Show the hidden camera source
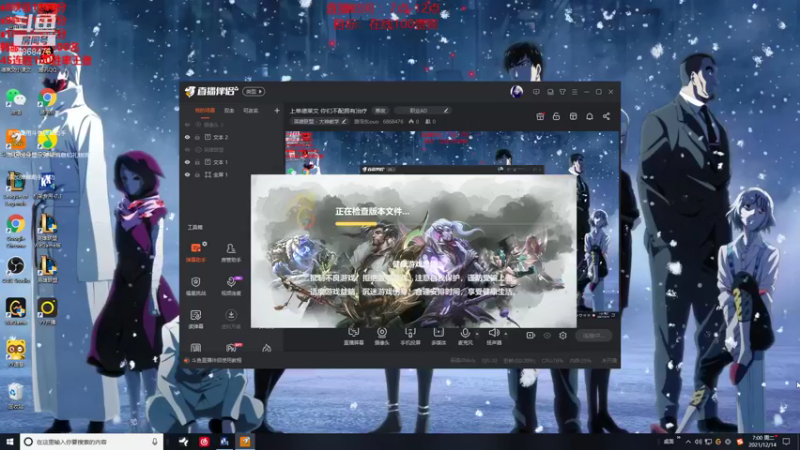This screenshot has height=450, width=800. [x=187, y=124]
